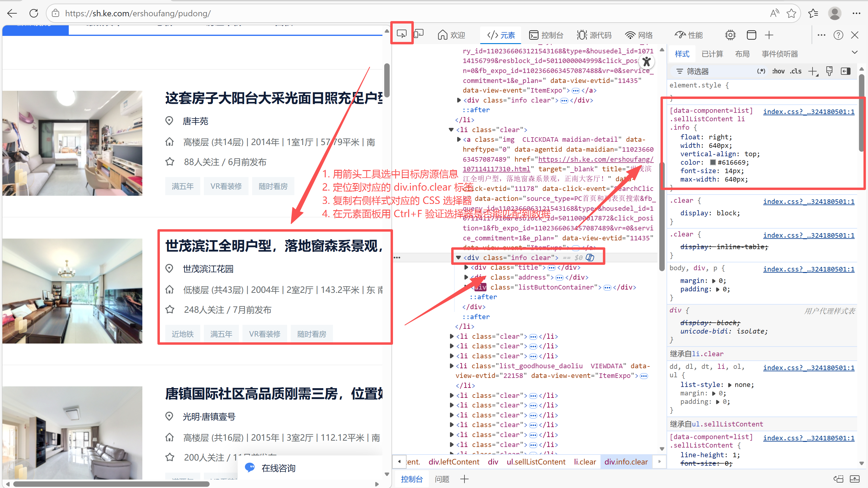Click the read aloud icon
Image resolution: width=868 pixels, height=488 pixels.
(x=774, y=14)
